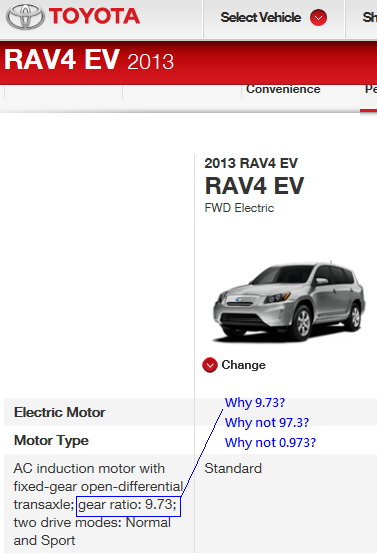The height and width of the screenshot is (559, 377).
Task: Click the large RAV4 EV model name
Action: click(254, 186)
